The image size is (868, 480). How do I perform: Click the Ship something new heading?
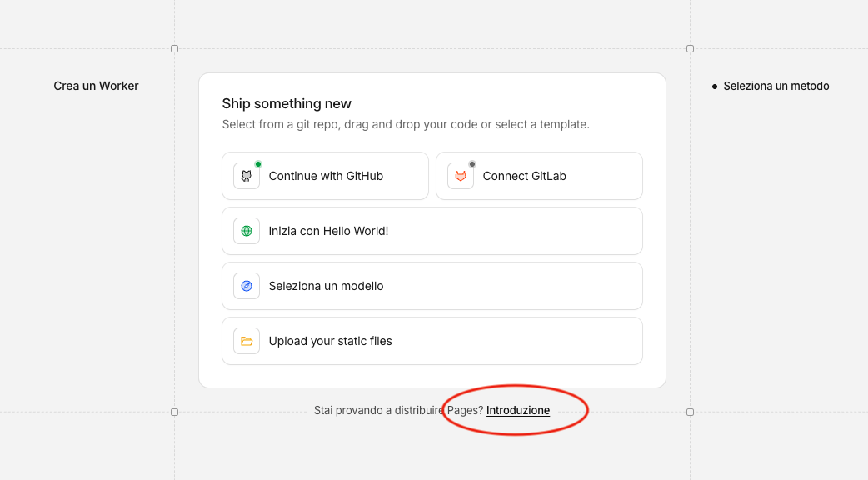coord(287,104)
